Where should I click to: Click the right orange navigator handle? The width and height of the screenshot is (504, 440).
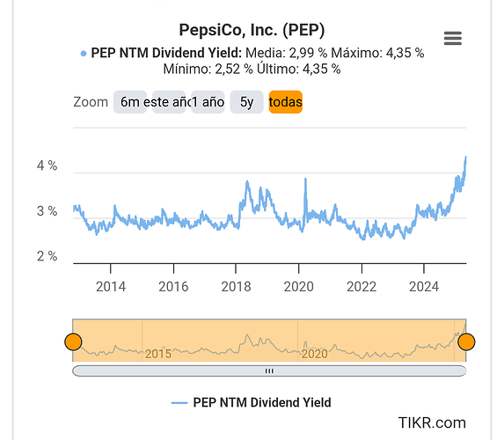coord(466,341)
